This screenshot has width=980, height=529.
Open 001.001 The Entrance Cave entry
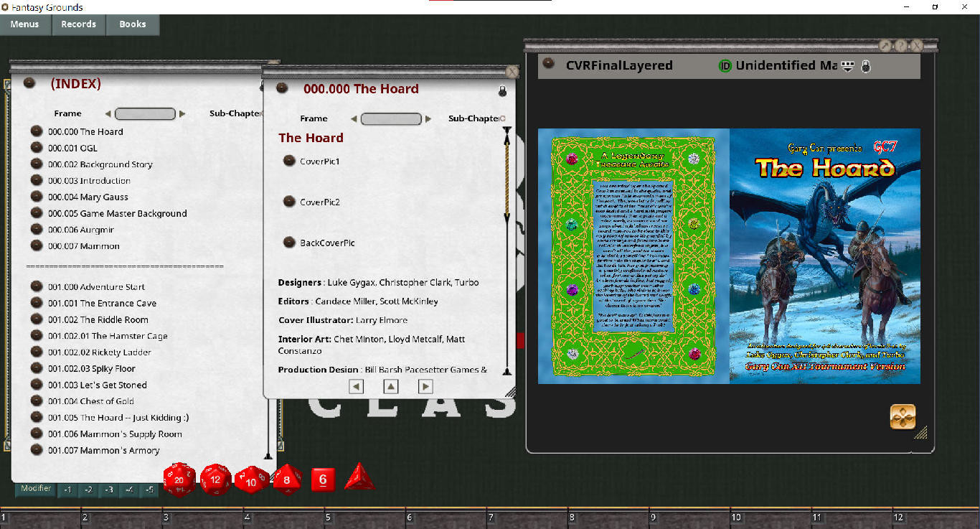click(102, 303)
